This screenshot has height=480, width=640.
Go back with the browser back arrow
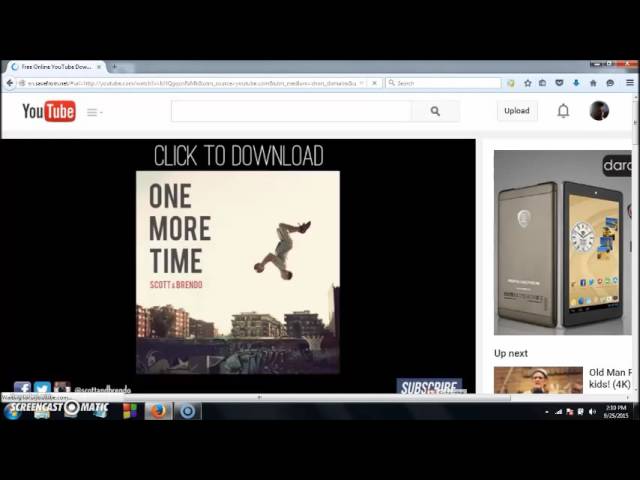(x=10, y=83)
